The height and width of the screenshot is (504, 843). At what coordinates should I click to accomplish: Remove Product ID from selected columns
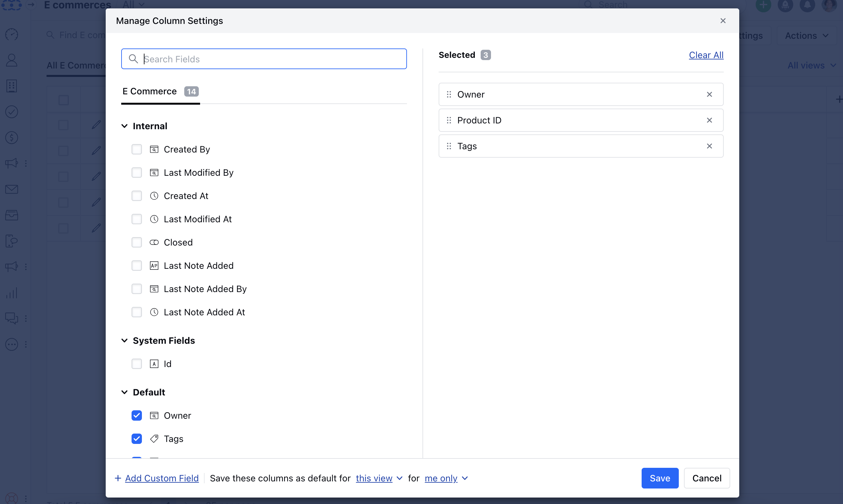click(x=709, y=120)
